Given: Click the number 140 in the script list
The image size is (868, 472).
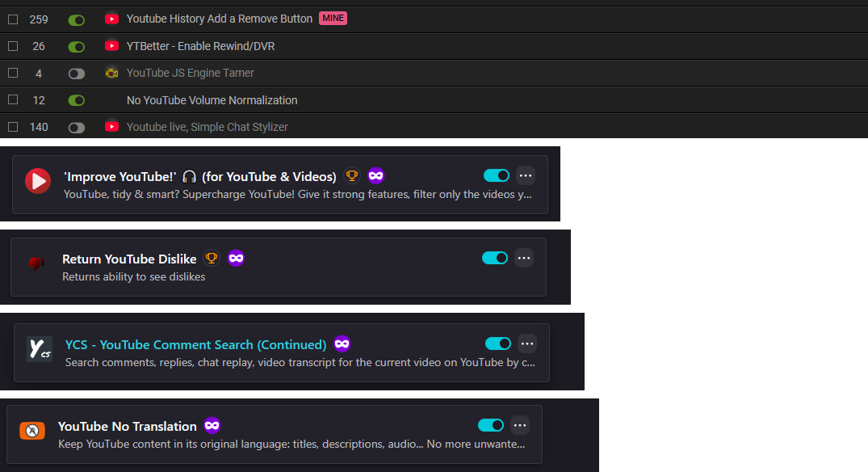Looking at the screenshot, I should point(39,127).
